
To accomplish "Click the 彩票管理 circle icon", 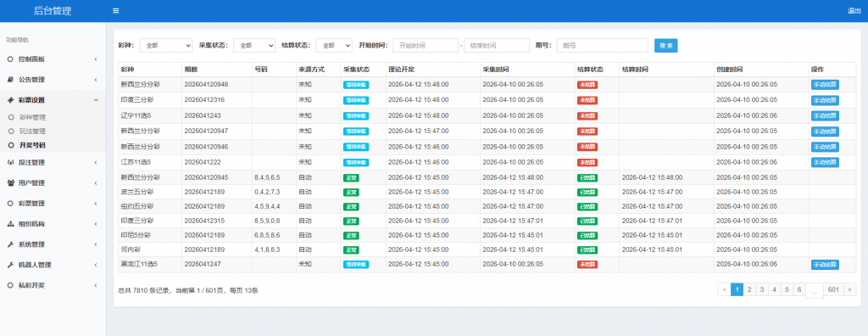I will (x=10, y=204).
